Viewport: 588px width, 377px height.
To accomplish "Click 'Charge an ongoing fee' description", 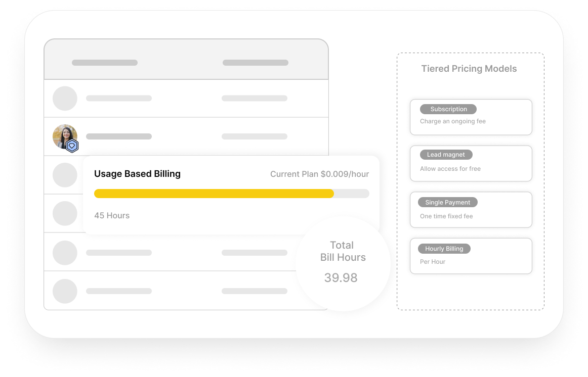I will (453, 121).
